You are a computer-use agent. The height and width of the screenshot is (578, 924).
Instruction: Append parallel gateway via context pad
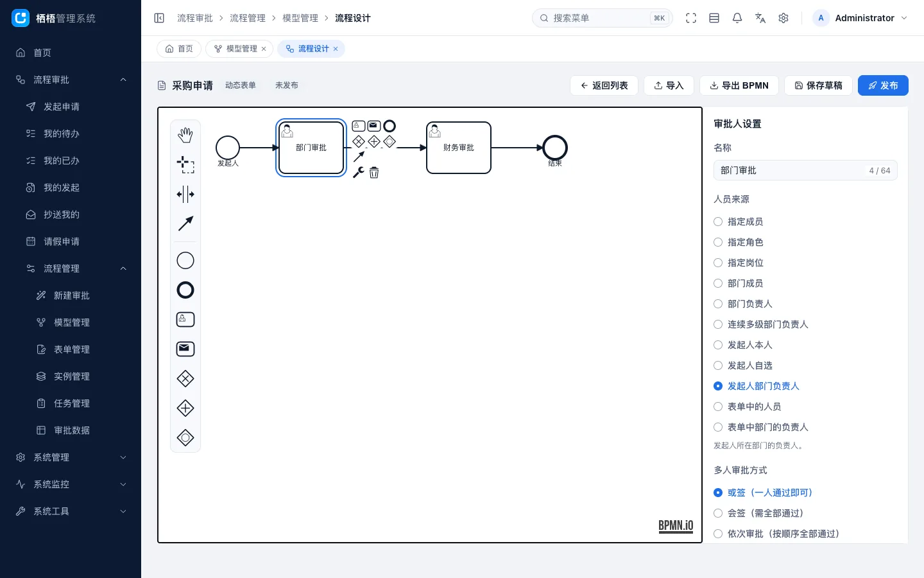[374, 141]
